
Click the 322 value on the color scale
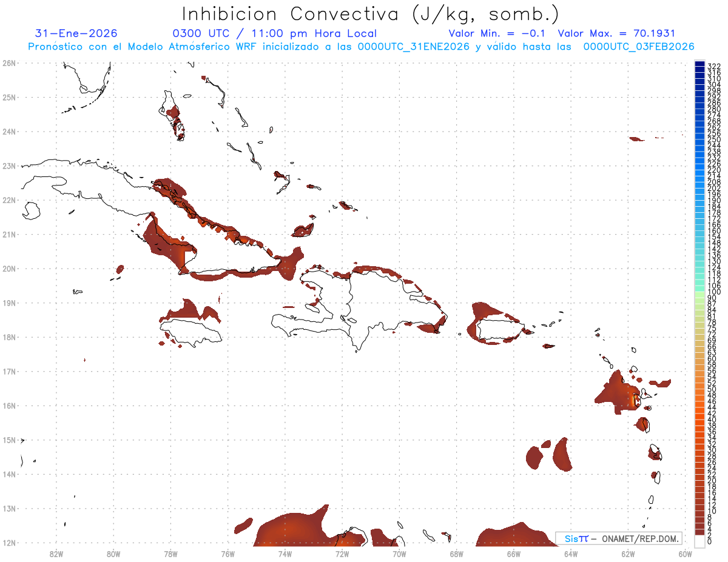[714, 66]
